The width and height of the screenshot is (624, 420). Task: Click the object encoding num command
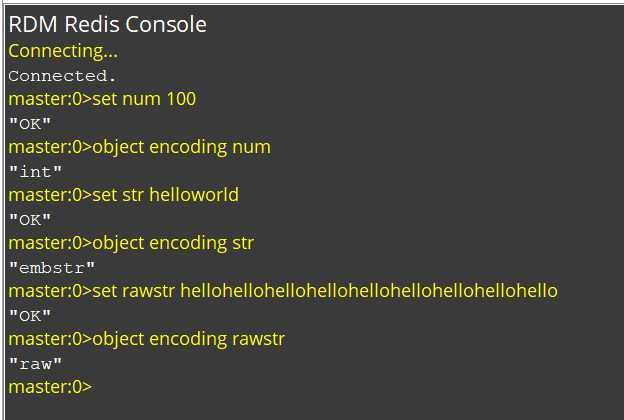click(x=140, y=147)
